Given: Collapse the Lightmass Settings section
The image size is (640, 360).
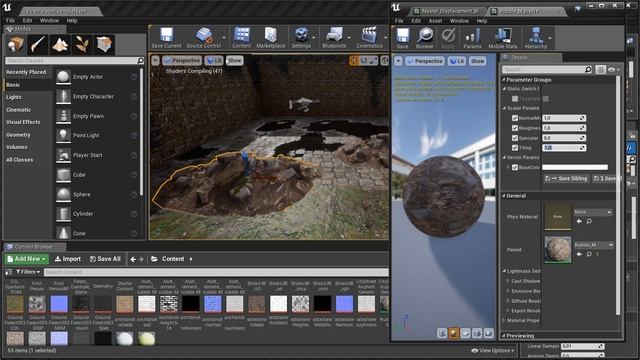Looking at the screenshot, I should pyautogui.click(x=504, y=271).
